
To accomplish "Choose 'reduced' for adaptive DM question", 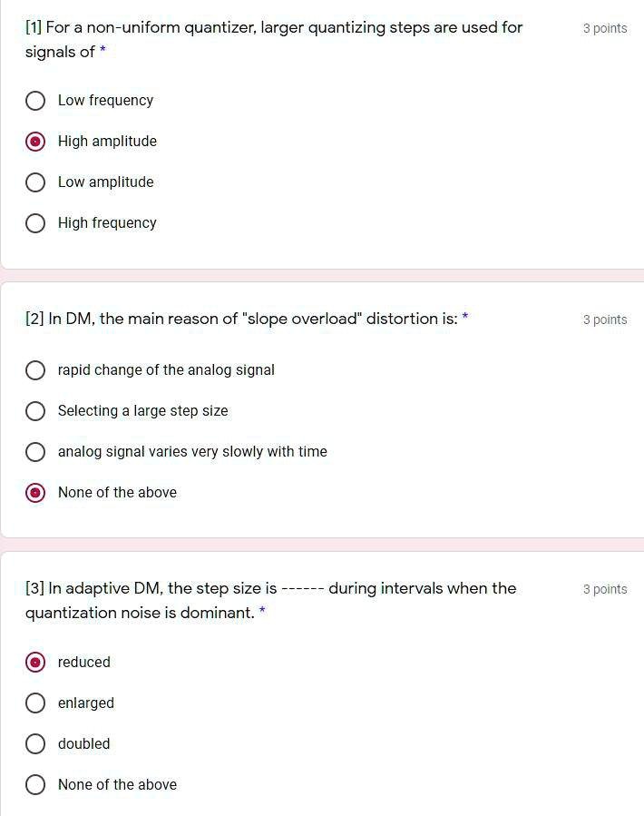I will (35, 663).
